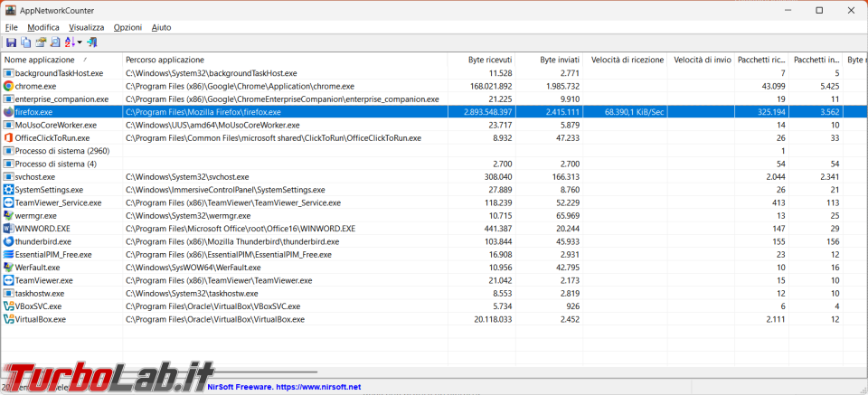Click the Exit (door) toolbar icon
This screenshot has height=395, width=868.
click(x=92, y=42)
